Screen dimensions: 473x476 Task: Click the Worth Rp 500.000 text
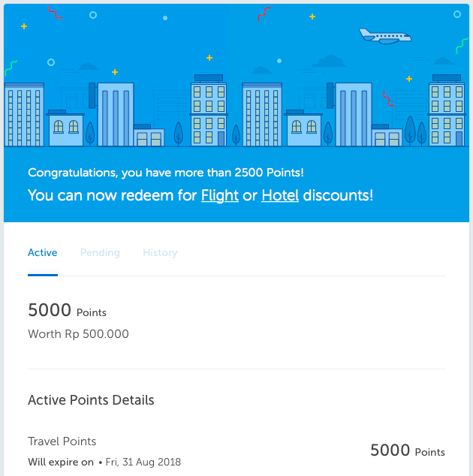(x=78, y=334)
